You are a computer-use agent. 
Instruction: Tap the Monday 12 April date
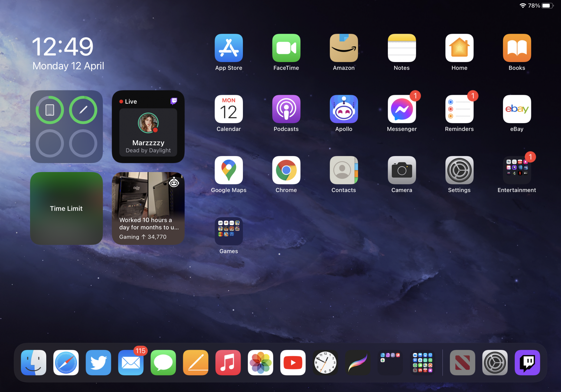click(68, 66)
